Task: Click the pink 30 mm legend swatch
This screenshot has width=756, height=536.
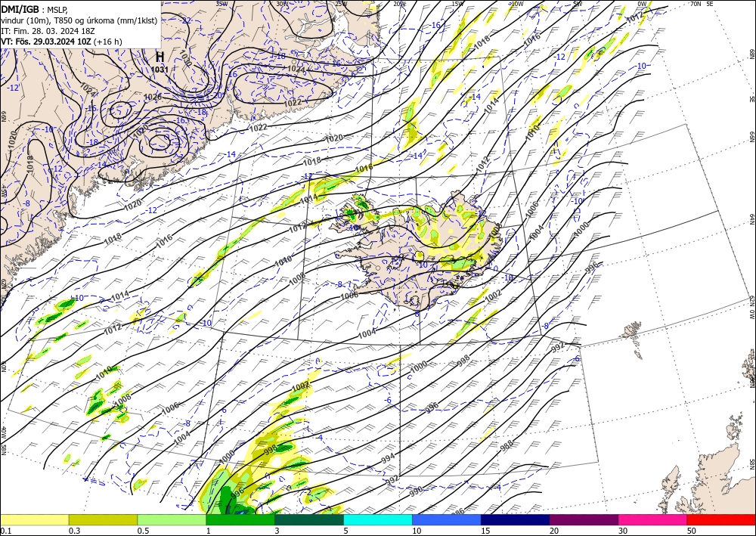Action: coord(653,519)
